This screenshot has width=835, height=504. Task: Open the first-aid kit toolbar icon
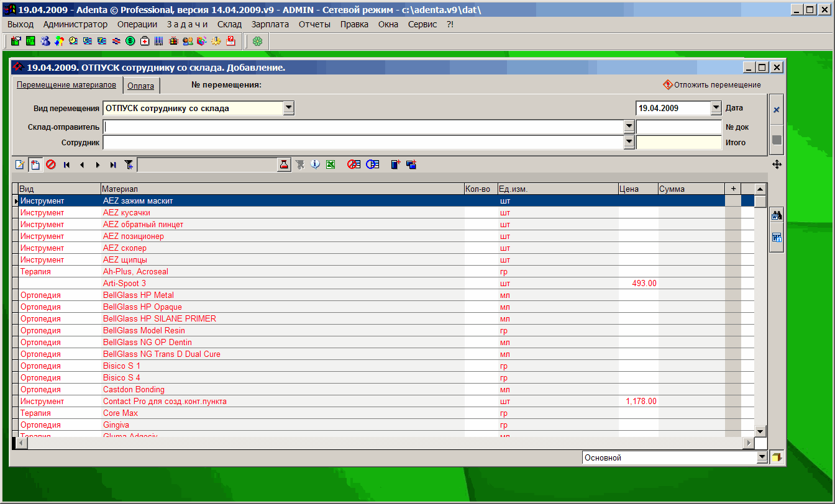145,41
